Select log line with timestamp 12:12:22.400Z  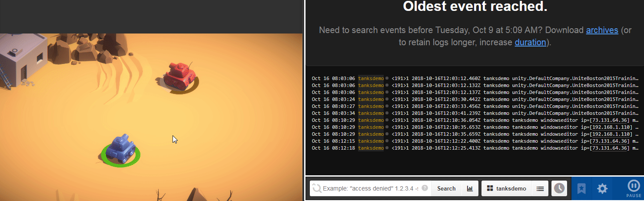tap(475, 141)
